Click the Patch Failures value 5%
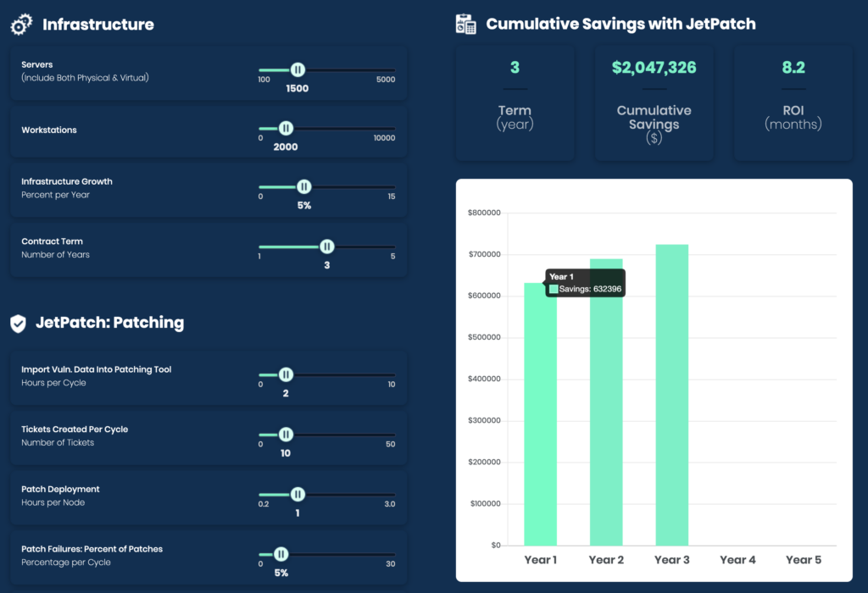Screen dimensions: 868x593 281,573
